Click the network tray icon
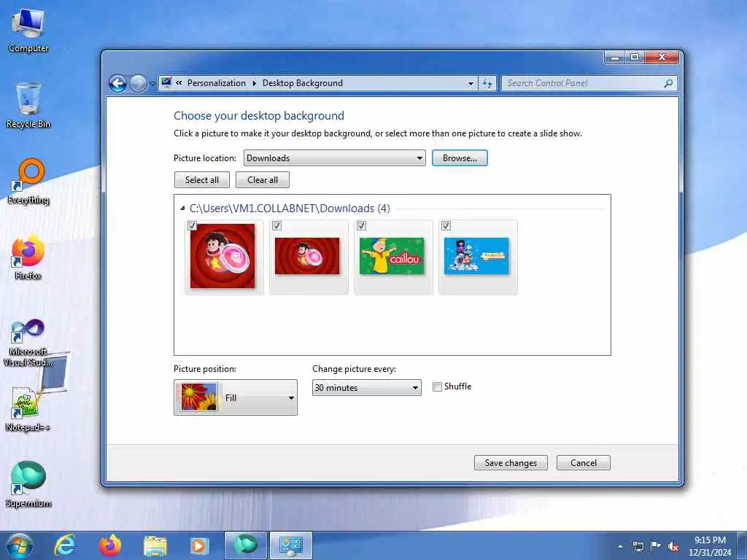This screenshot has height=560, width=747. [x=638, y=546]
